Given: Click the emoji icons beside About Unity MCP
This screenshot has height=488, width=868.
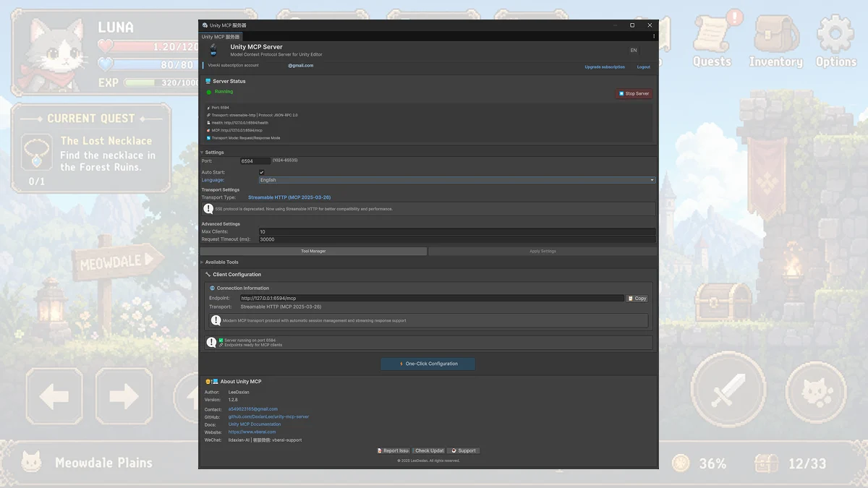Looking at the screenshot, I should [212, 382].
